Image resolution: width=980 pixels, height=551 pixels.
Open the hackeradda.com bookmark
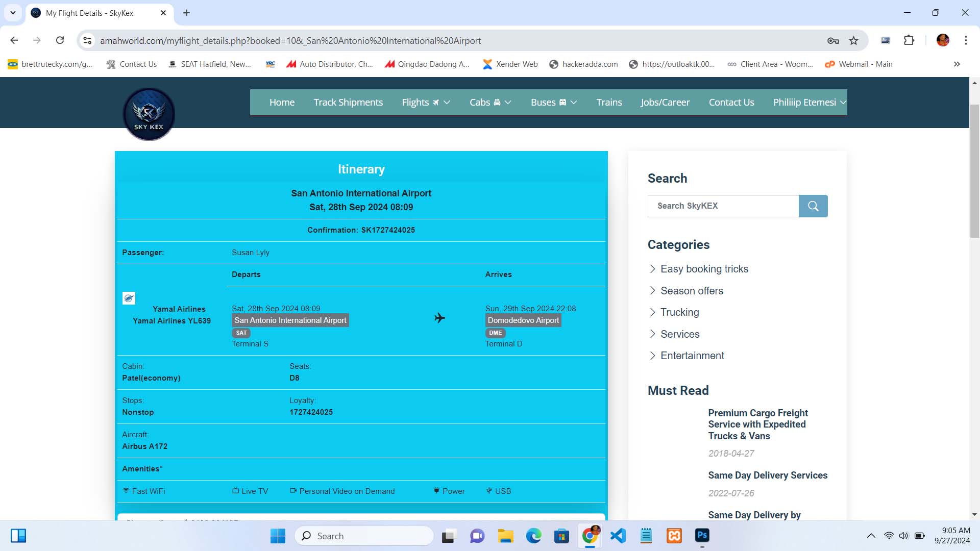pos(583,64)
